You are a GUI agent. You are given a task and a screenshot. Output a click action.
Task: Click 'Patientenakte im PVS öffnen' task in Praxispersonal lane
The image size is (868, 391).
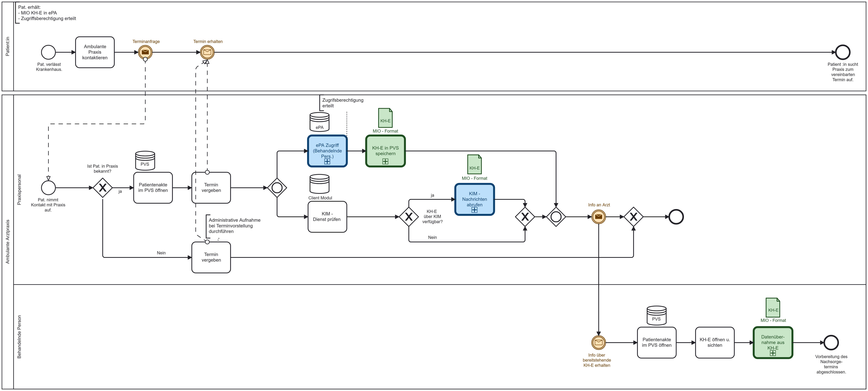(153, 188)
